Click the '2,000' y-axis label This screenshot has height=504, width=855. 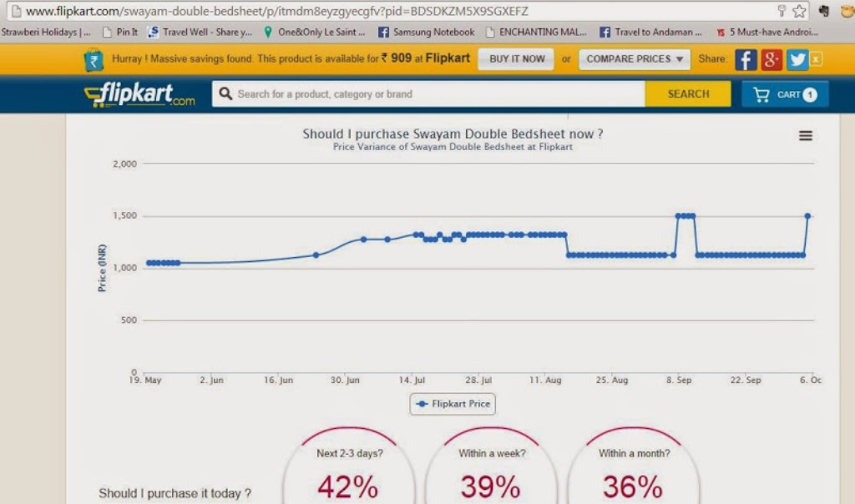[x=124, y=164]
